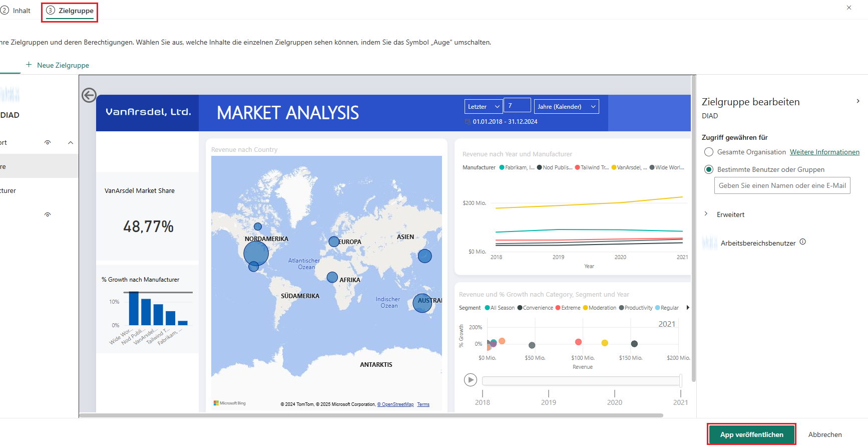Select the Europa bubble on the map
Image resolution: width=868 pixels, height=446 pixels.
coord(334,242)
